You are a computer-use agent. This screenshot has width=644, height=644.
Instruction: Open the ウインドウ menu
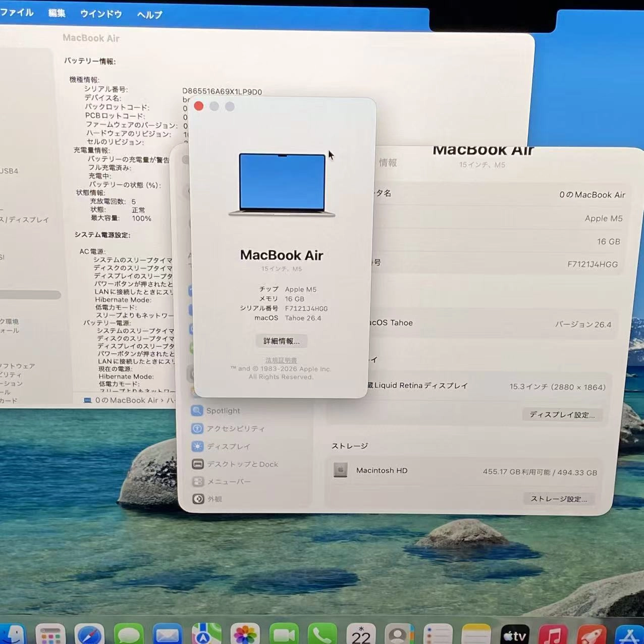click(x=101, y=14)
